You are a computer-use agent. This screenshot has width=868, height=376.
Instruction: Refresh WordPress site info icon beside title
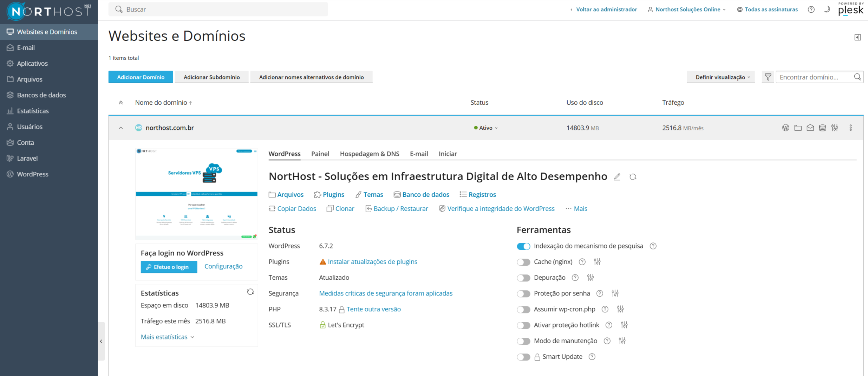coord(633,177)
